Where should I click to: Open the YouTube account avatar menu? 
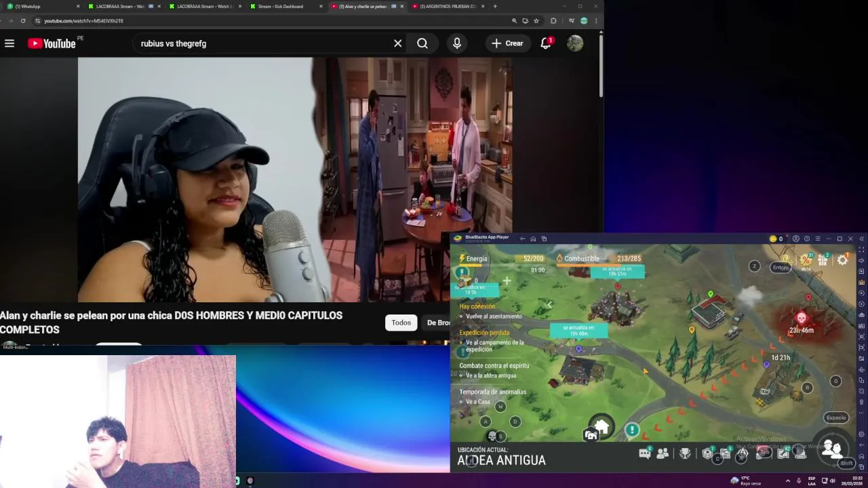[575, 43]
